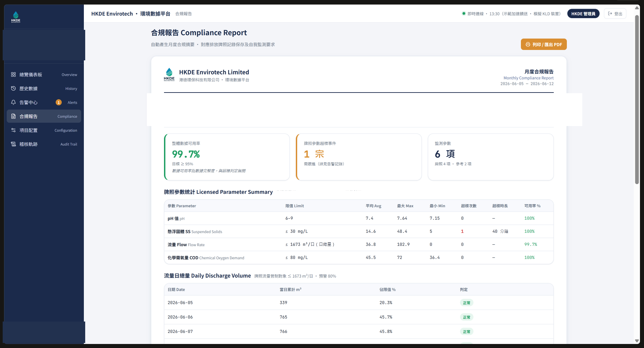Open the 項目配置 Configuration menu item

coord(44,130)
